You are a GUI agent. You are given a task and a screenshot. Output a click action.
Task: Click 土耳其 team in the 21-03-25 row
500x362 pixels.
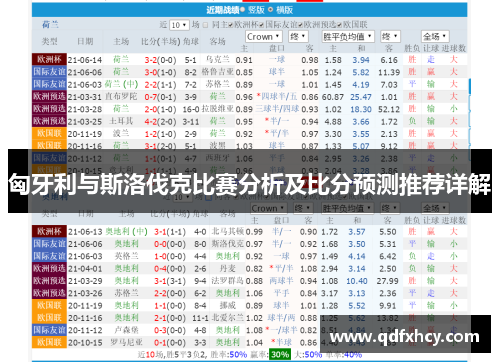point(121,121)
